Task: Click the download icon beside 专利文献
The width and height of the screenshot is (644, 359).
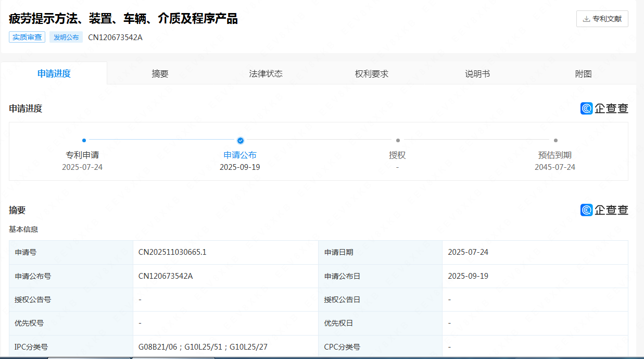Action: 586,19
